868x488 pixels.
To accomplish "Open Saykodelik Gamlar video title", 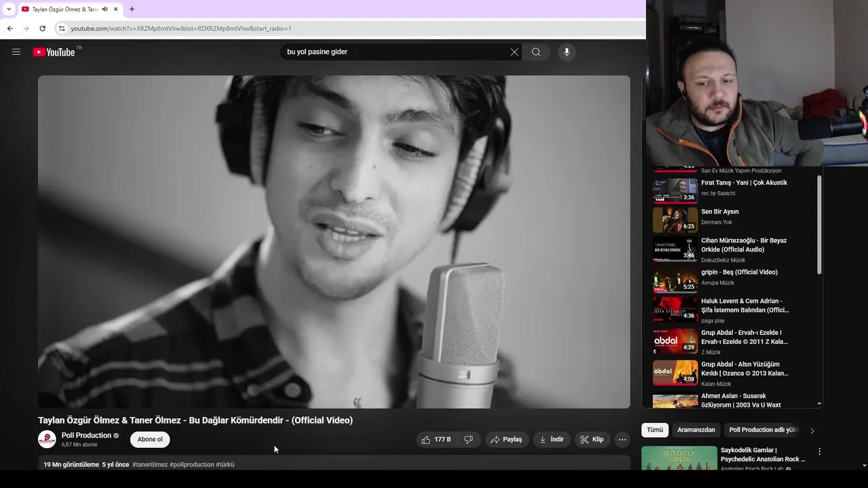I will tap(763, 454).
